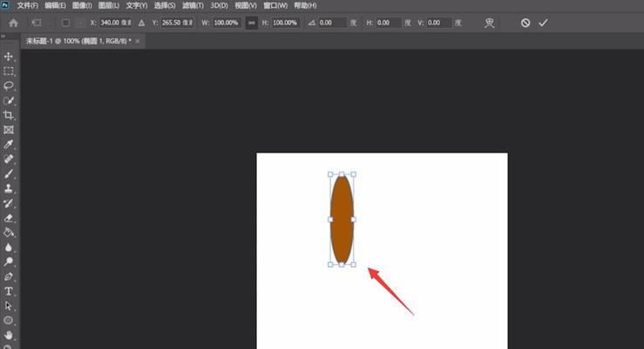Select the Pen tool
Viewport: 644px width, 349px height.
point(9,277)
